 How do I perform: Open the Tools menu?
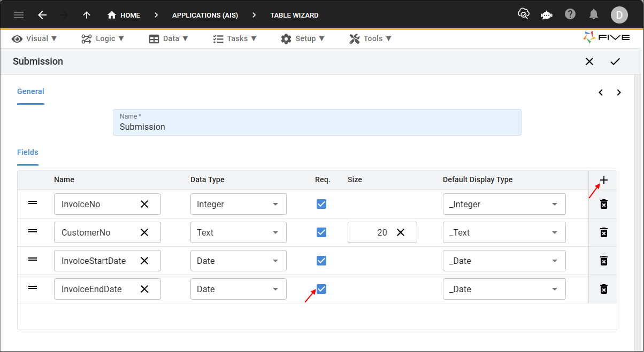point(370,38)
